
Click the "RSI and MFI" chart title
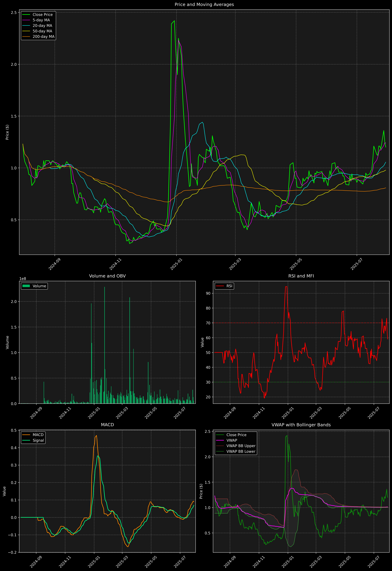tap(301, 276)
